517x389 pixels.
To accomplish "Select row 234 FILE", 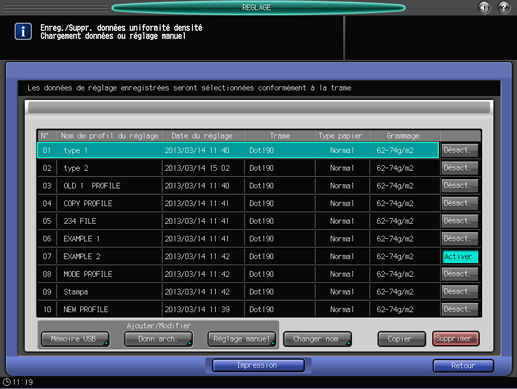I will [238, 221].
